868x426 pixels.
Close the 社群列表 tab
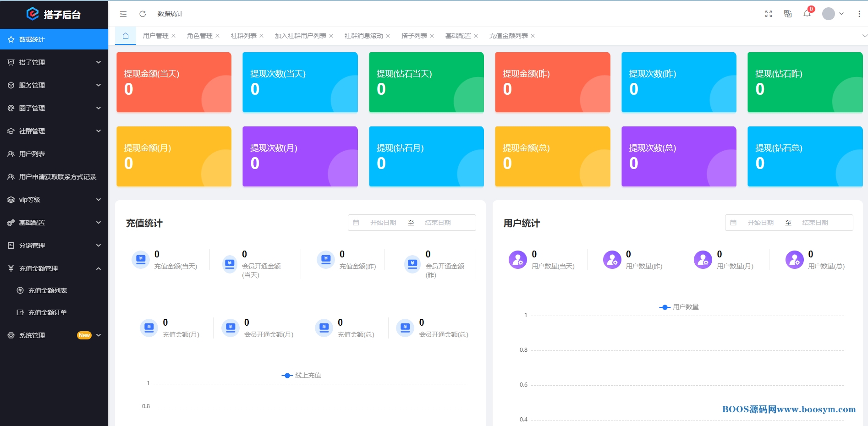pos(261,36)
